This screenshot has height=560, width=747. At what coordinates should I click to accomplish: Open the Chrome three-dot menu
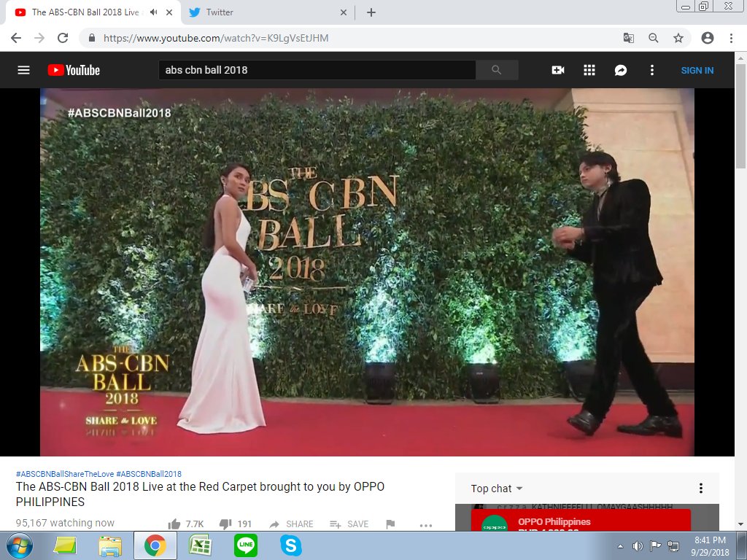point(731,38)
